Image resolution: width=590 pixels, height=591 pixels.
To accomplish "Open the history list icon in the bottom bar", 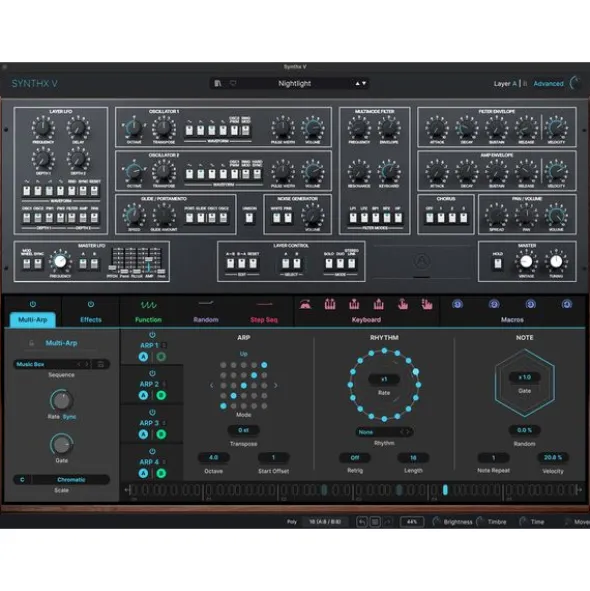I will (375, 522).
